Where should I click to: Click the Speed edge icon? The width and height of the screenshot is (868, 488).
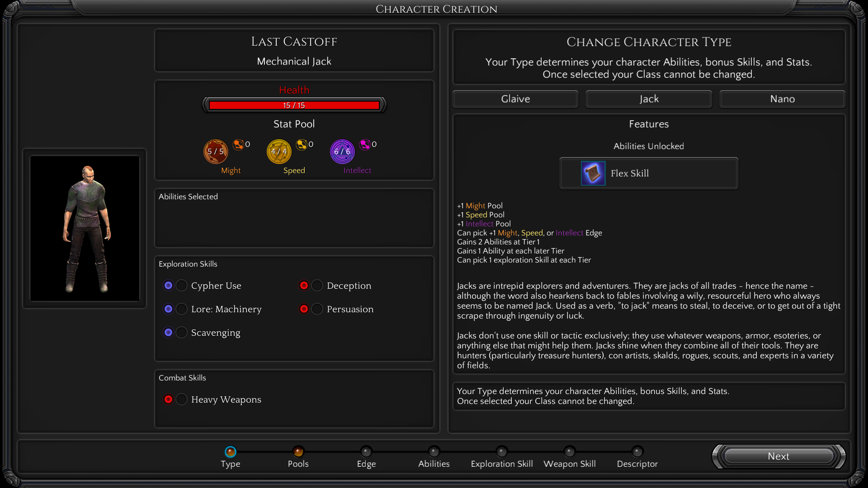[x=302, y=145]
